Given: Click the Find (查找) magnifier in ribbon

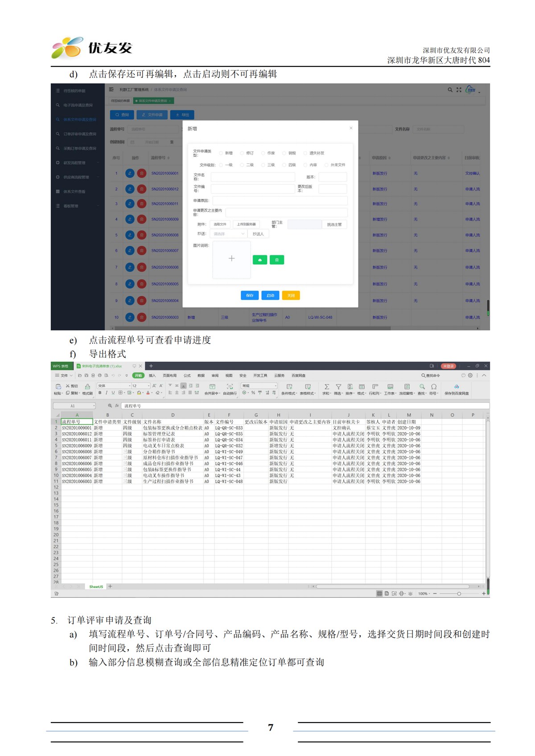Looking at the screenshot, I should 422,387.
